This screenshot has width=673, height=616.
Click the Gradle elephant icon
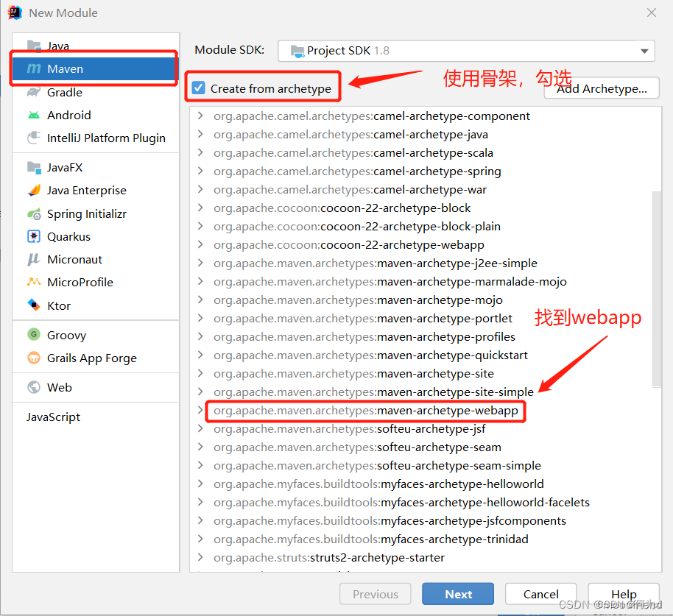click(x=34, y=92)
